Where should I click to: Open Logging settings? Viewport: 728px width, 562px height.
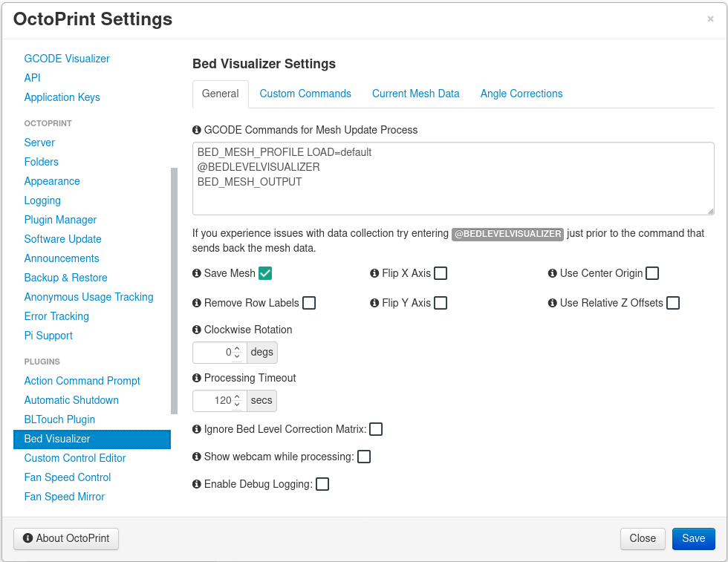42,201
